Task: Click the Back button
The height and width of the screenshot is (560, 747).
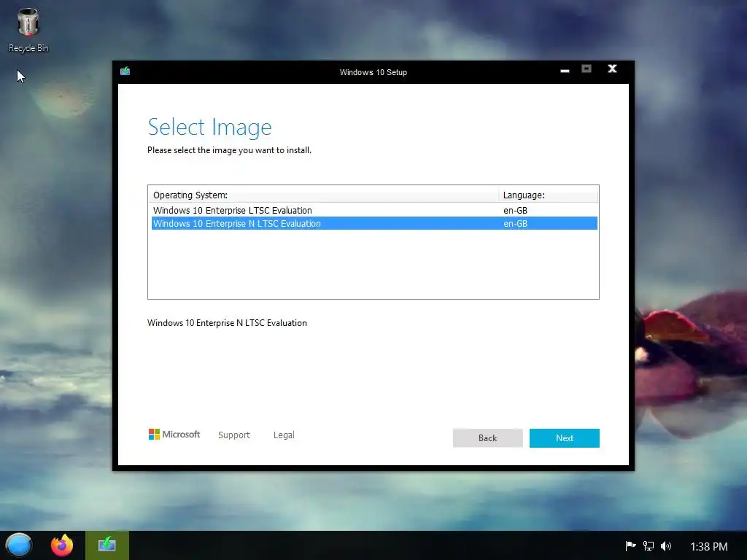Action: (487, 438)
